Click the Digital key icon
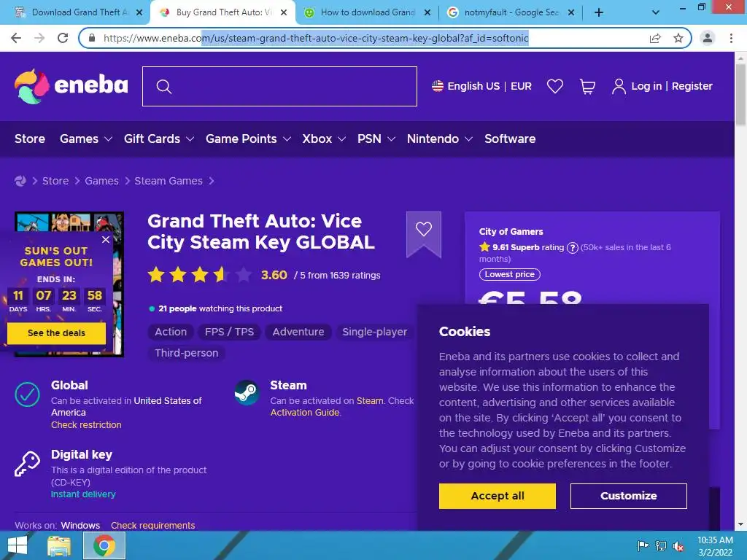This screenshot has width=747, height=560. point(27,464)
